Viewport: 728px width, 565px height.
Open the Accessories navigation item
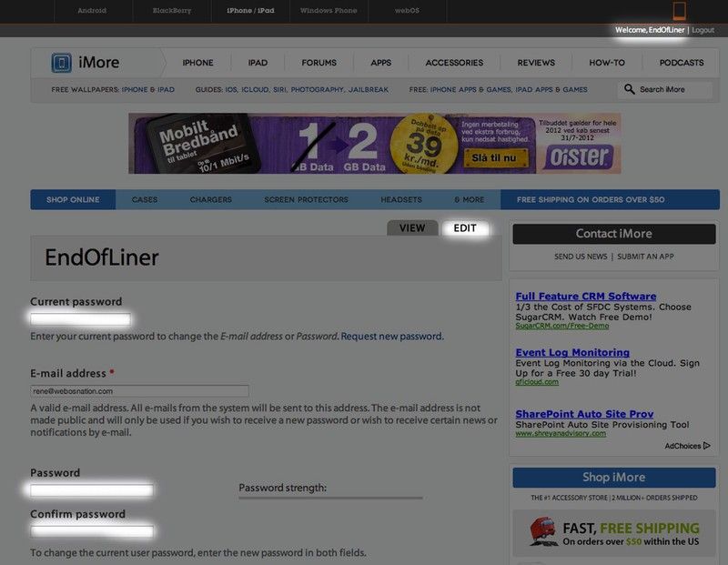(x=454, y=63)
